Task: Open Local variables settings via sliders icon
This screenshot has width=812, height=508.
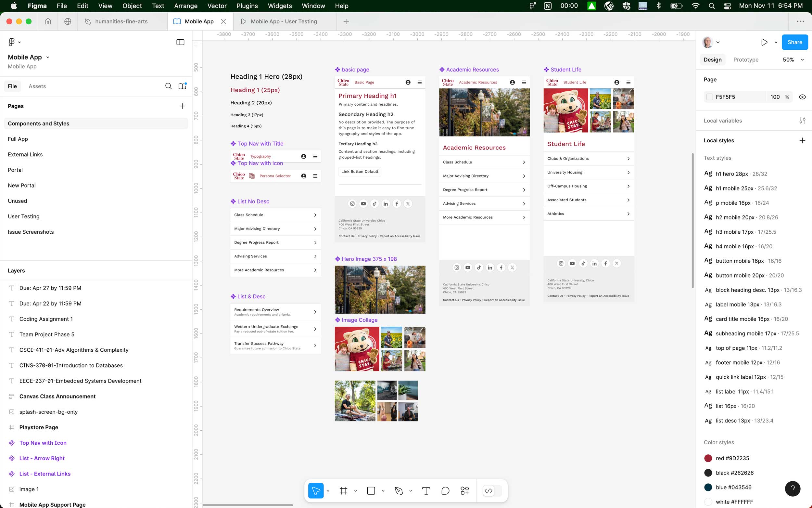Action: [802, 120]
